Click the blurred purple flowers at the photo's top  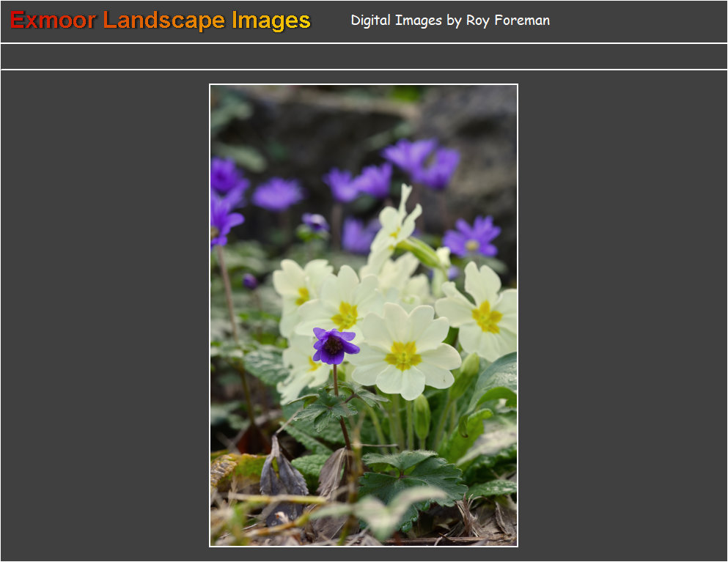coord(422,163)
